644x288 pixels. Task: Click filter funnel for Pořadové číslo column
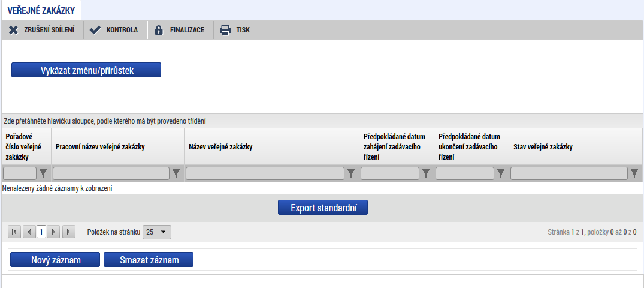(x=43, y=174)
